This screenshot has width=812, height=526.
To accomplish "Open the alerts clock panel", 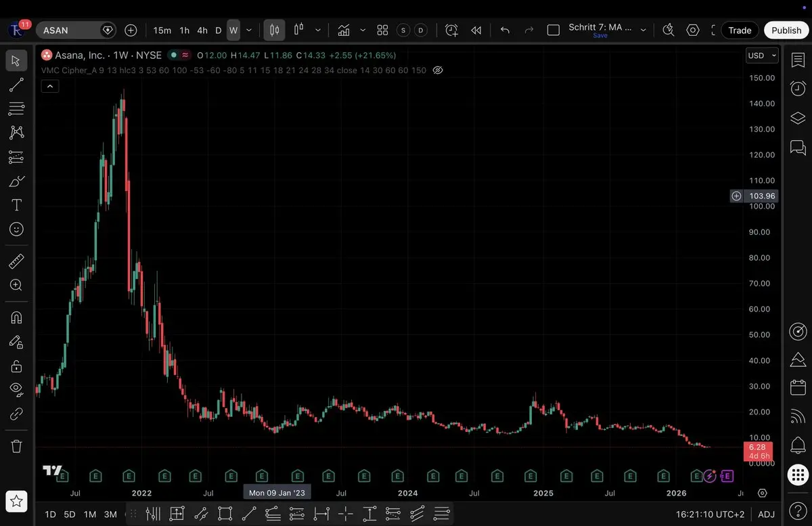I will [x=798, y=89].
